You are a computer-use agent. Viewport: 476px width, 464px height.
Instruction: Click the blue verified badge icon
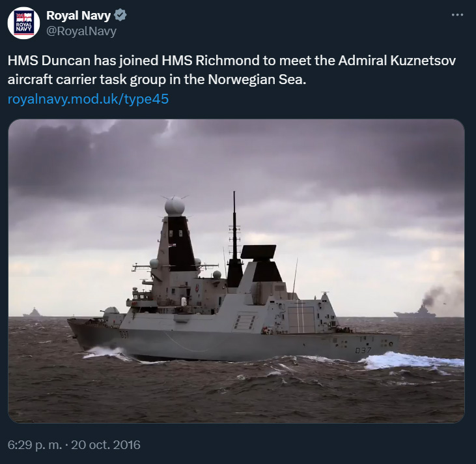[120, 15]
